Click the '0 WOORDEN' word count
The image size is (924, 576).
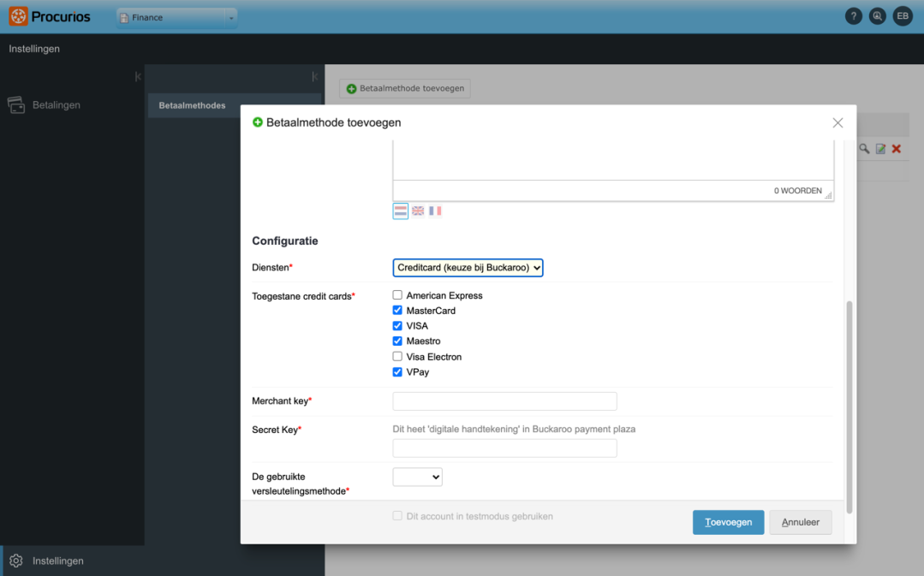coord(798,191)
